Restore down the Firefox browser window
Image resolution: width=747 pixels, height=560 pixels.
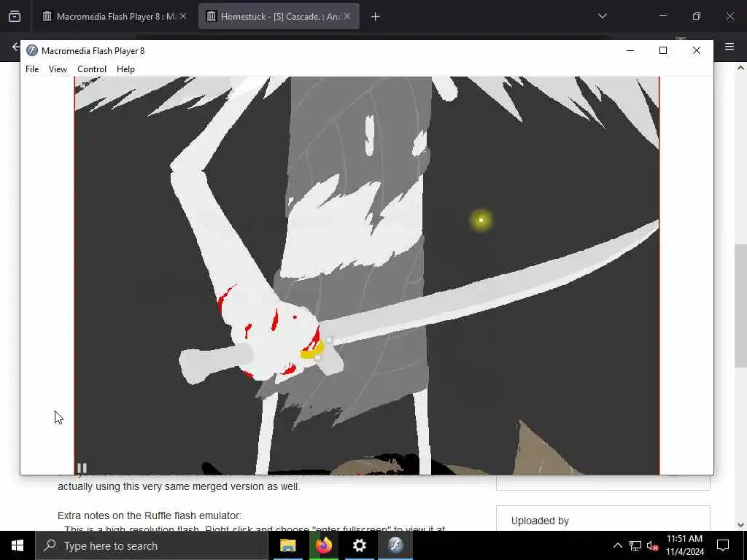tap(697, 16)
